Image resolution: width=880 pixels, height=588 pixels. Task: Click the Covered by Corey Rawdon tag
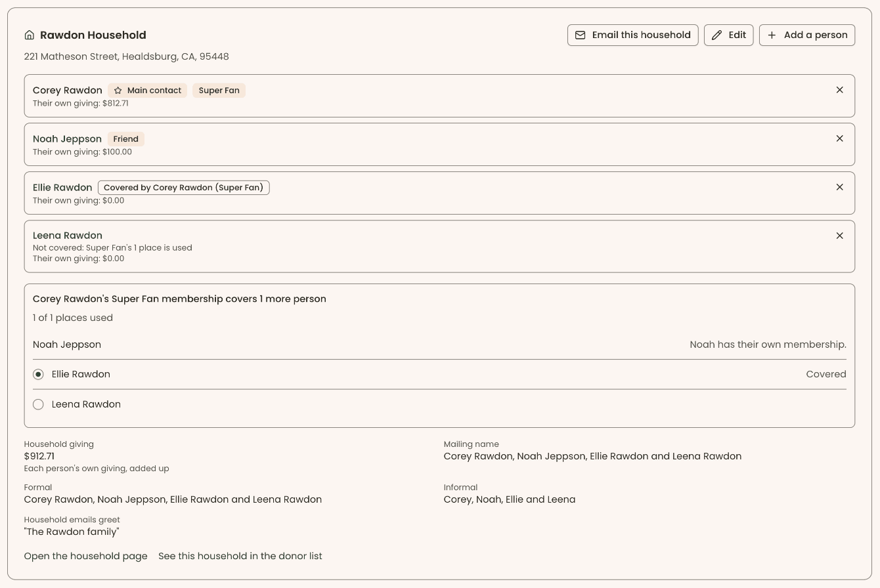tap(184, 188)
